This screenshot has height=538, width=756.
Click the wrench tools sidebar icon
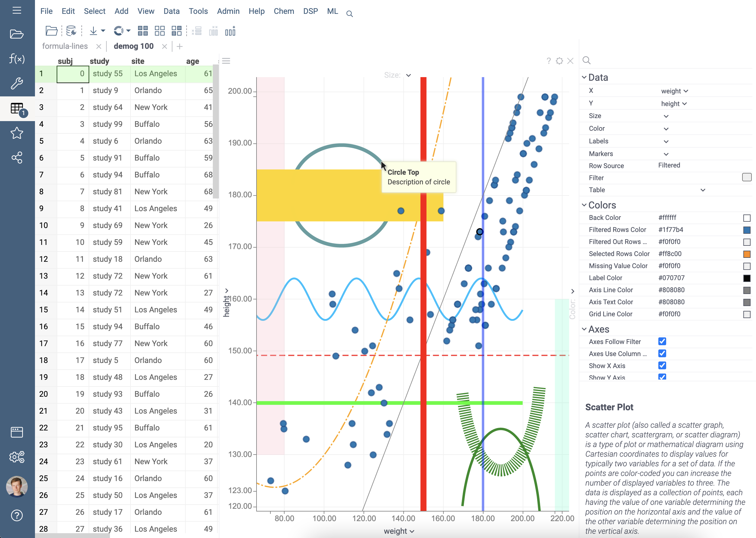pos(17,83)
